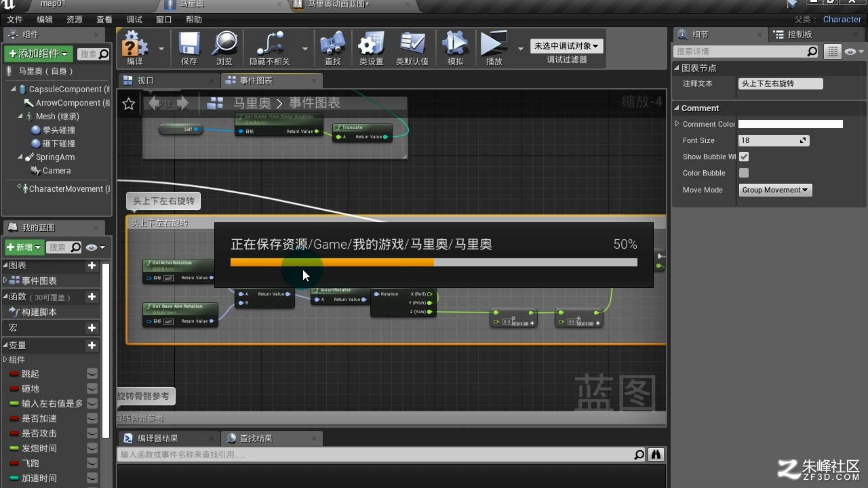Click the saving-resources progress bar
This screenshot has width=868, height=488.
coord(434,262)
